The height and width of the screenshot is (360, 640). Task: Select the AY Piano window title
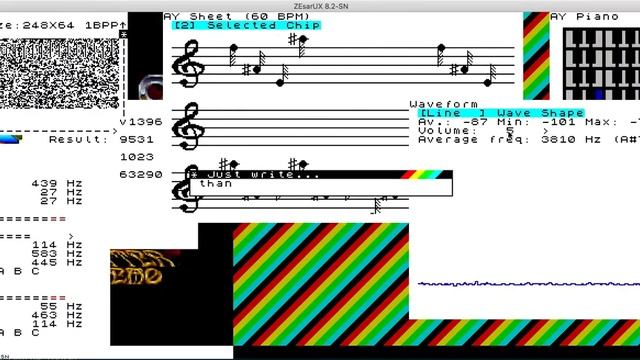click(584, 17)
